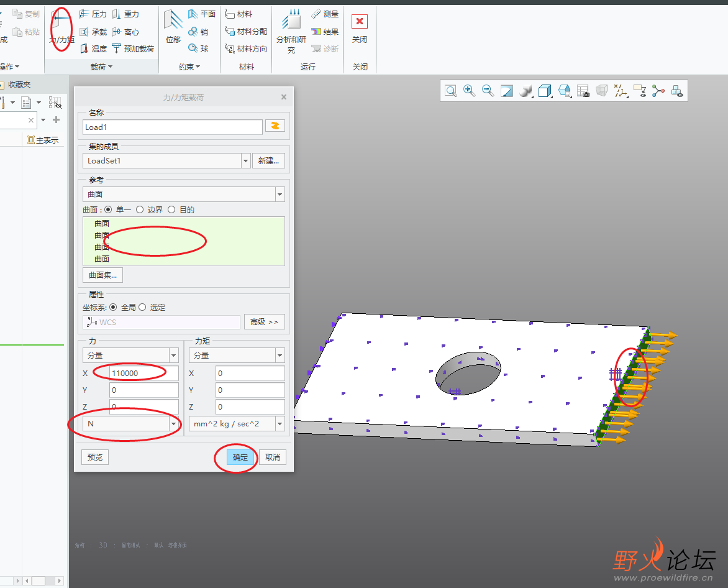
Task: Select the 边界 boundary radio button
Action: pyautogui.click(x=140, y=209)
